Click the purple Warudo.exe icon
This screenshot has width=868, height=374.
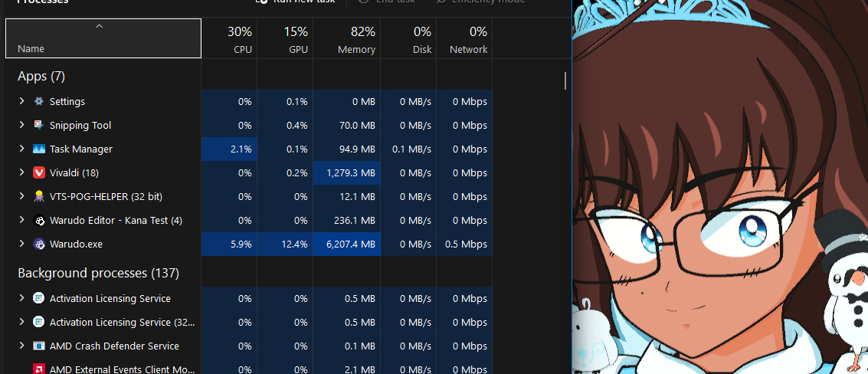39,244
